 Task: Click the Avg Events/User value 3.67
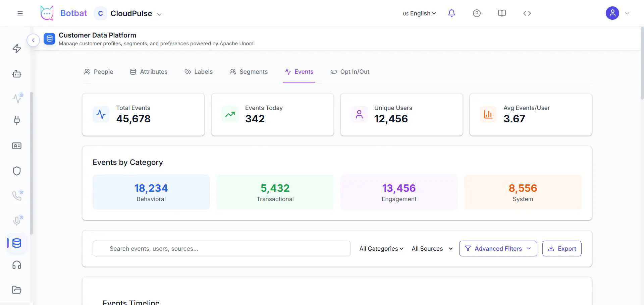(514, 119)
